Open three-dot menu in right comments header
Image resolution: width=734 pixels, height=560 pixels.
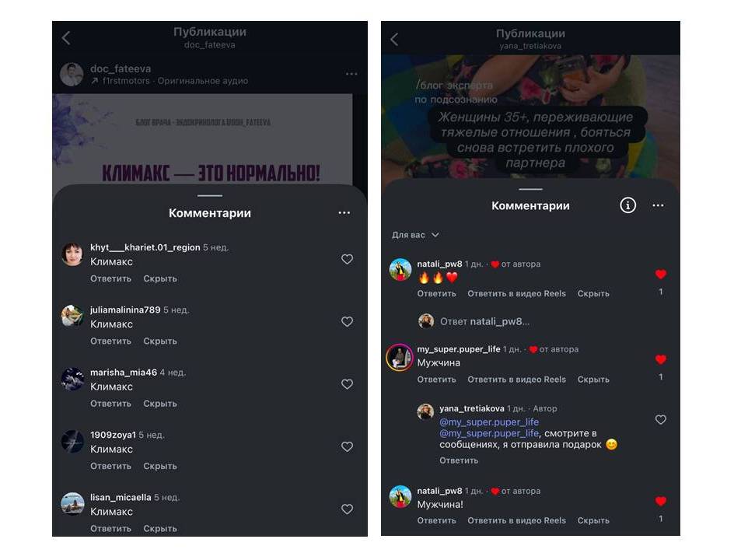[658, 205]
